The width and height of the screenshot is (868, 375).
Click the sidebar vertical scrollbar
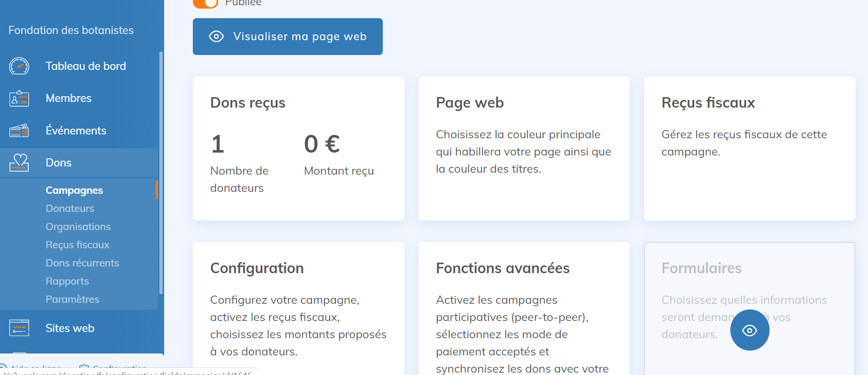pyautogui.click(x=161, y=172)
